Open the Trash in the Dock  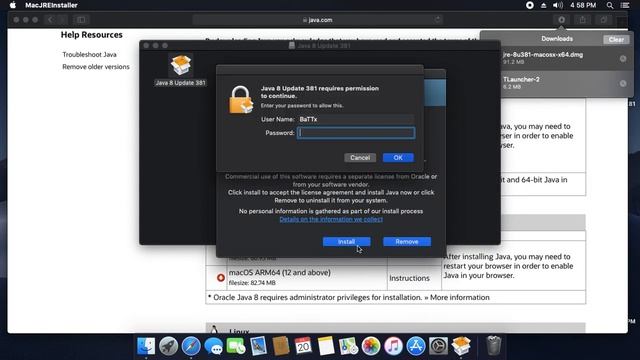pyautogui.click(x=493, y=346)
